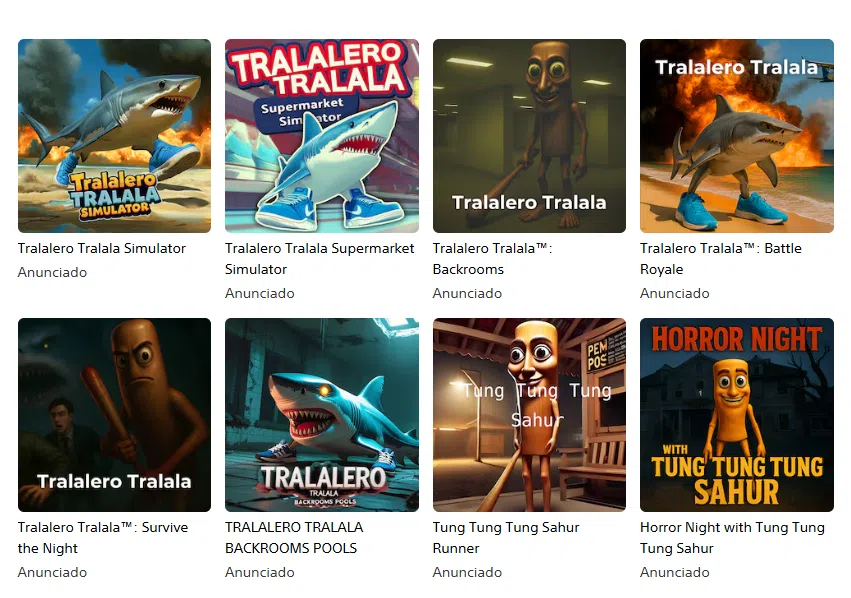The width and height of the screenshot is (851, 598).
Task: Click "Anunciado" label under Tralalero Tralala Simulator
Action: pos(52,272)
